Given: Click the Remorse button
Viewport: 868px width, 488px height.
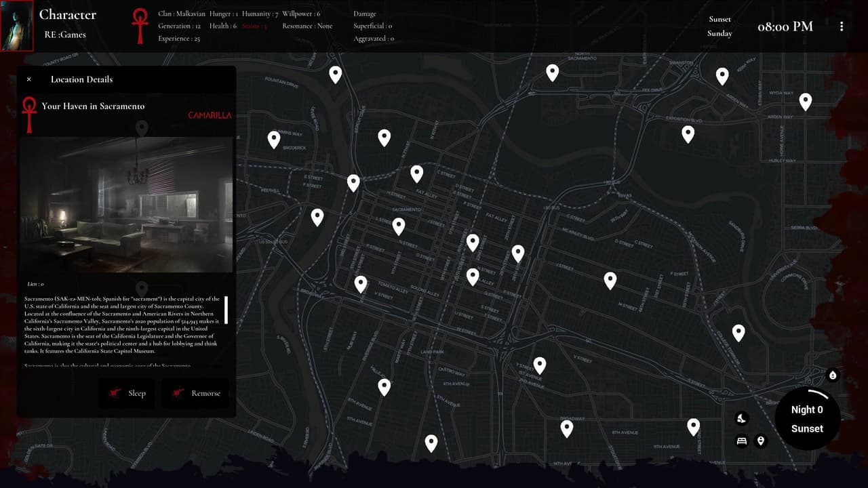Looking at the screenshot, I should pos(195,393).
